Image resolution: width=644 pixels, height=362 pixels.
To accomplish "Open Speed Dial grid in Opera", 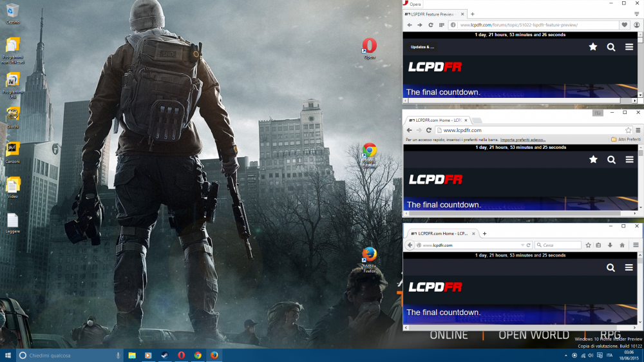I will [x=442, y=25].
